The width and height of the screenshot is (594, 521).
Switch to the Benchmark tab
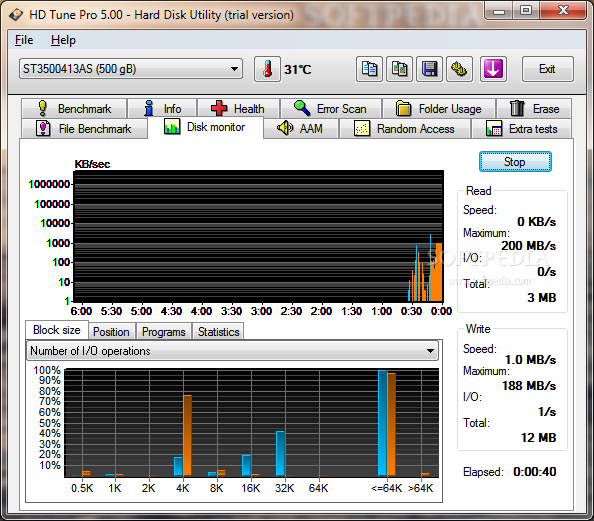74,109
